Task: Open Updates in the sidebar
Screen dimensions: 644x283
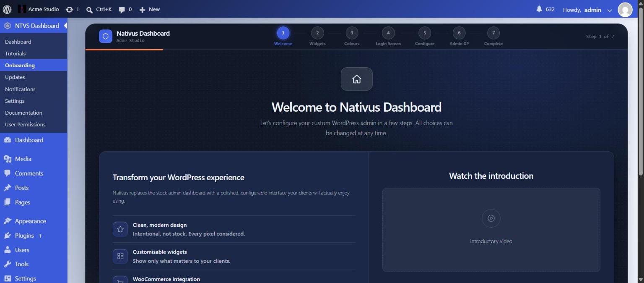Action: pos(15,77)
